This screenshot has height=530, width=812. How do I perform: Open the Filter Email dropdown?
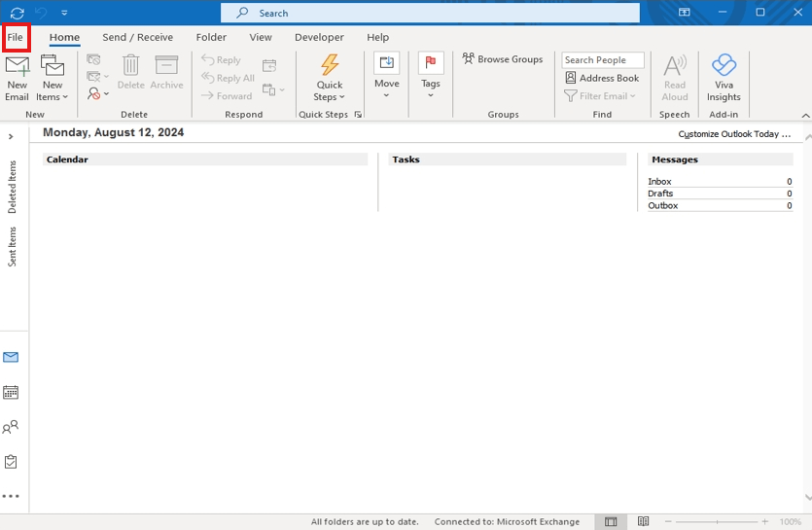[x=600, y=96]
